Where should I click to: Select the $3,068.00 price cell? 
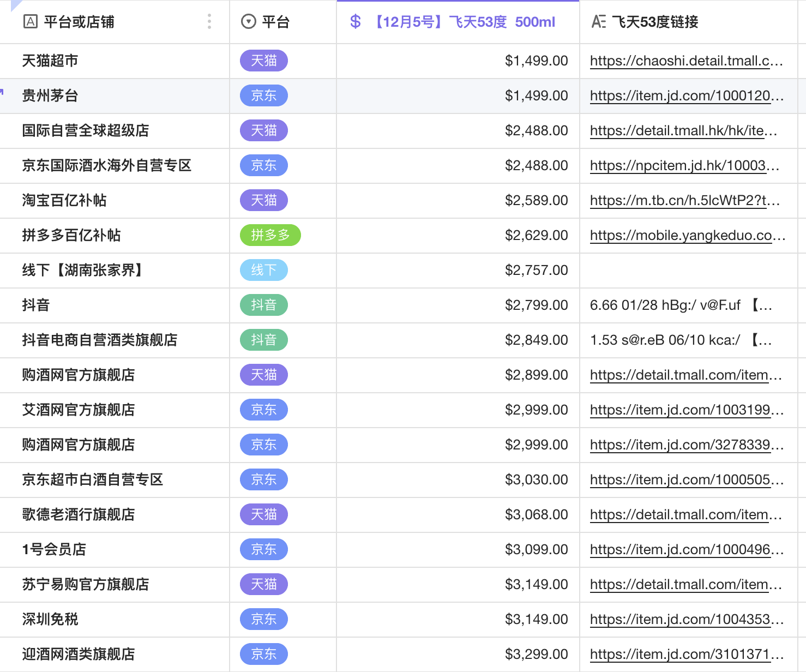(x=458, y=515)
